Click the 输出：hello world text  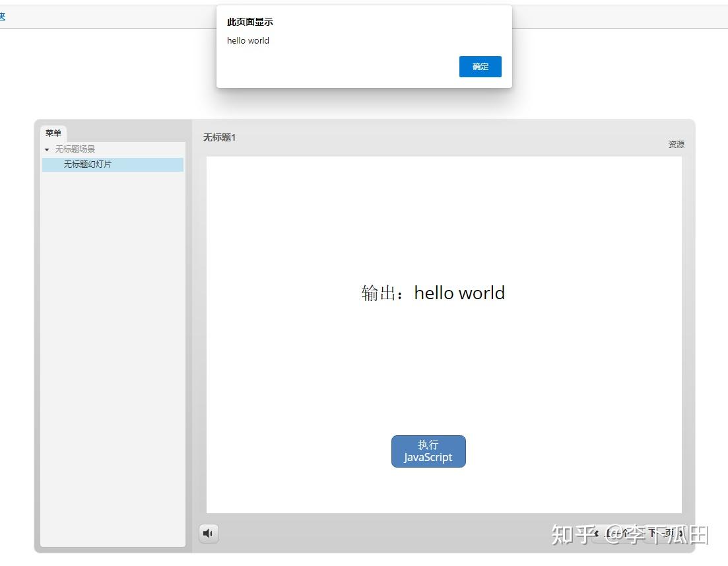(433, 293)
